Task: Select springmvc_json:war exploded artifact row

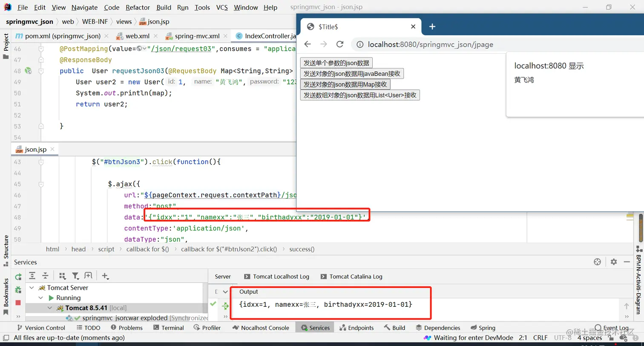Action: (x=116, y=318)
